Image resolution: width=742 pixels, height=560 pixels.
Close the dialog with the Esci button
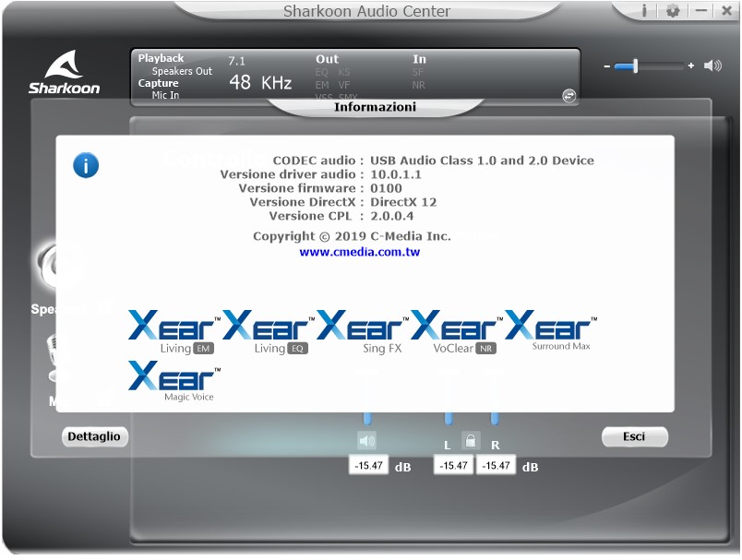(634, 436)
